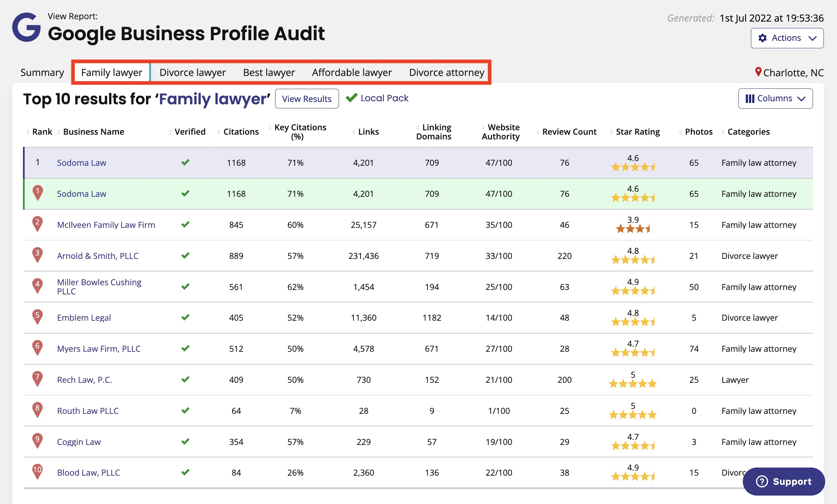837x504 pixels.
Task: Open Arnold & Smith, PLLC link
Action: click(98, 256)
